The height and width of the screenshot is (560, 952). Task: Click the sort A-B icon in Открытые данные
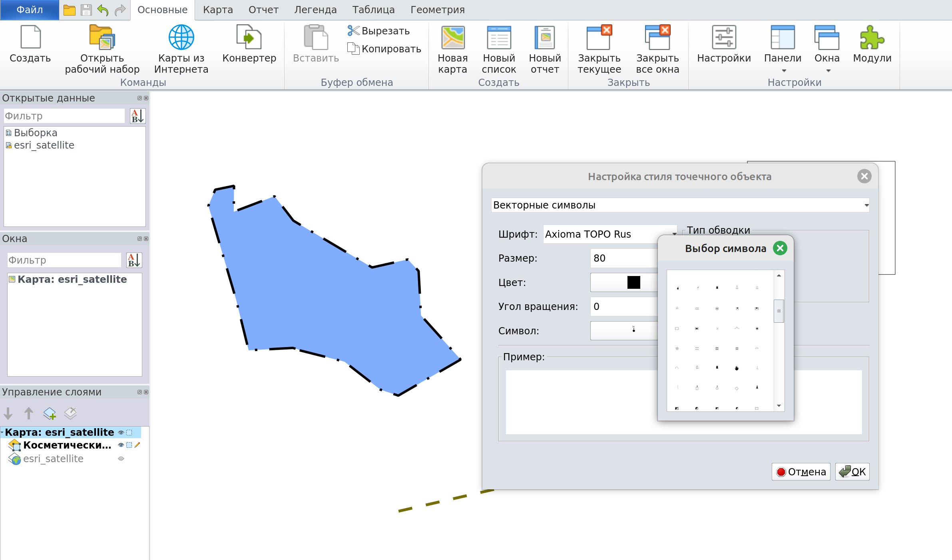coord(137,116)
